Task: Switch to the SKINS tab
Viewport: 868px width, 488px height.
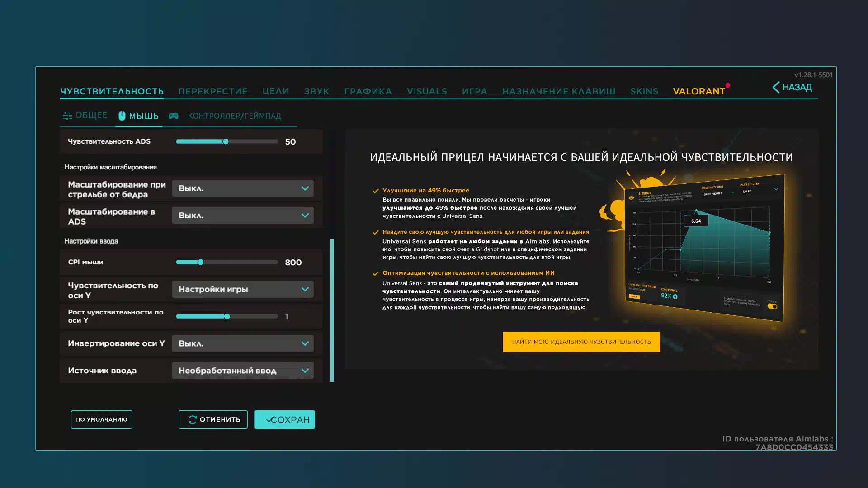Action: (644, 91)
